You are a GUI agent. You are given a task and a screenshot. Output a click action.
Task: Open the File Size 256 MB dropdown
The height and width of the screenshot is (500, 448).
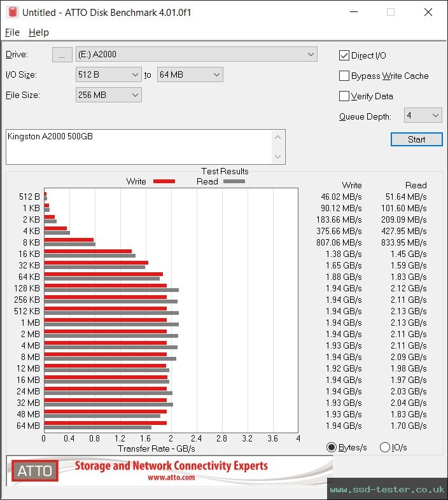[108, 95]
